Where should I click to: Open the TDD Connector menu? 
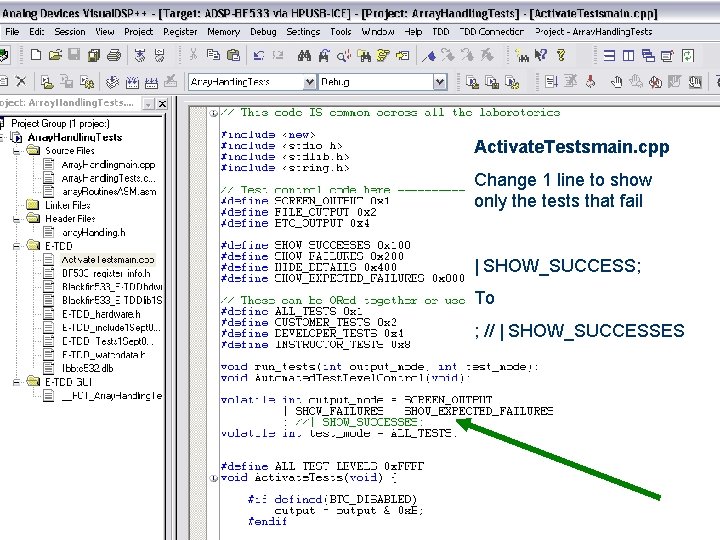(491, 32)
